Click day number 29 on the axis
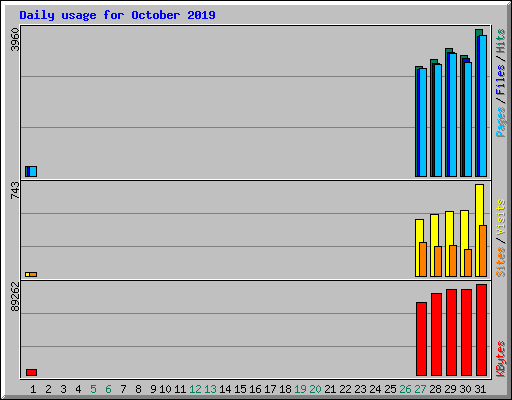 450,389
